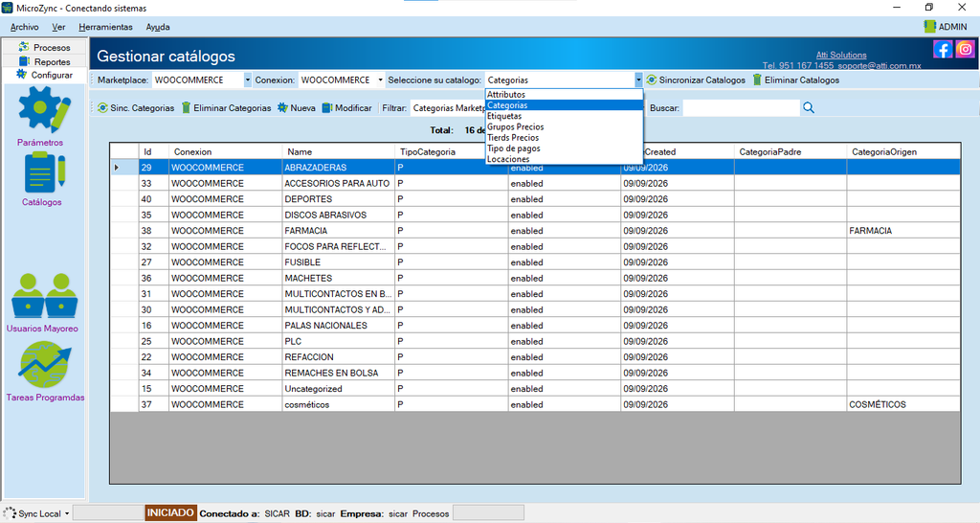Open Tareas Programadas chart icon
The width and height of the screenshot is (980, 523).
pyautogui.click(x=45, y=365)
